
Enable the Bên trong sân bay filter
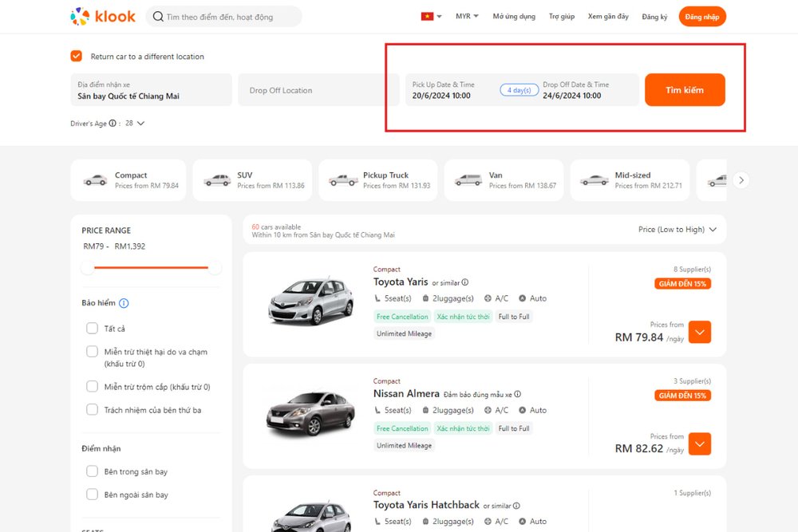(92, 471)
